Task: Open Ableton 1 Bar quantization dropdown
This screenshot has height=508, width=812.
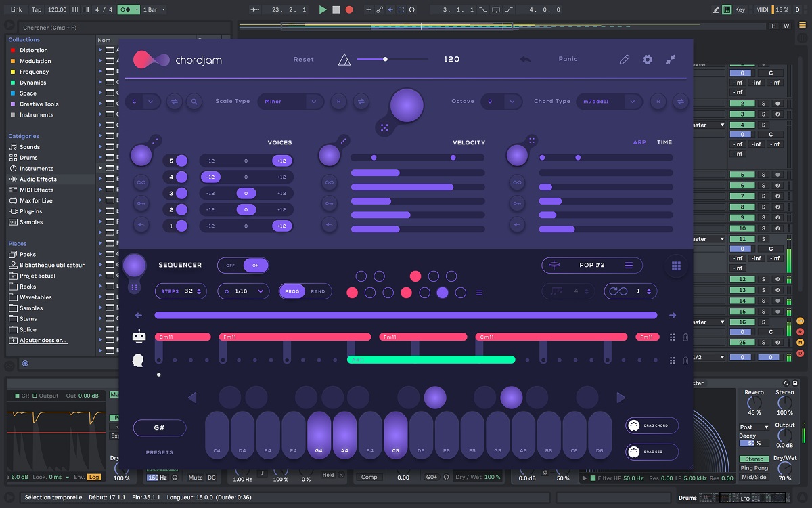Action: (x=154, y=10)
